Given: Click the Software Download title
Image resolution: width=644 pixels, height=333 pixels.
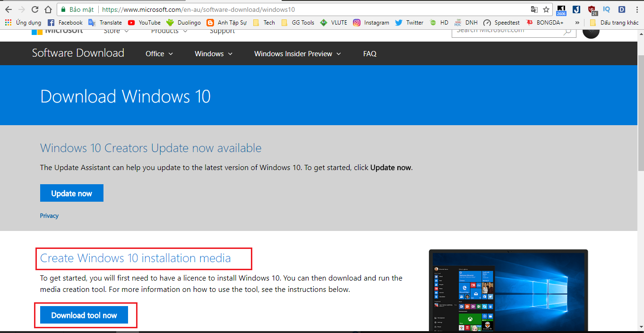Looking at the screenshot, I should point(78,53).
